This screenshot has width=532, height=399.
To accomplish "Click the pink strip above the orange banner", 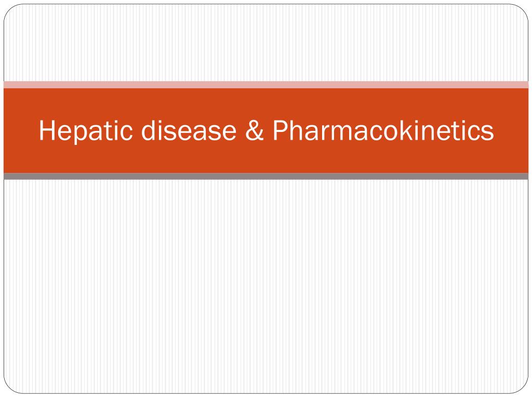I will (x=266, y=85).
